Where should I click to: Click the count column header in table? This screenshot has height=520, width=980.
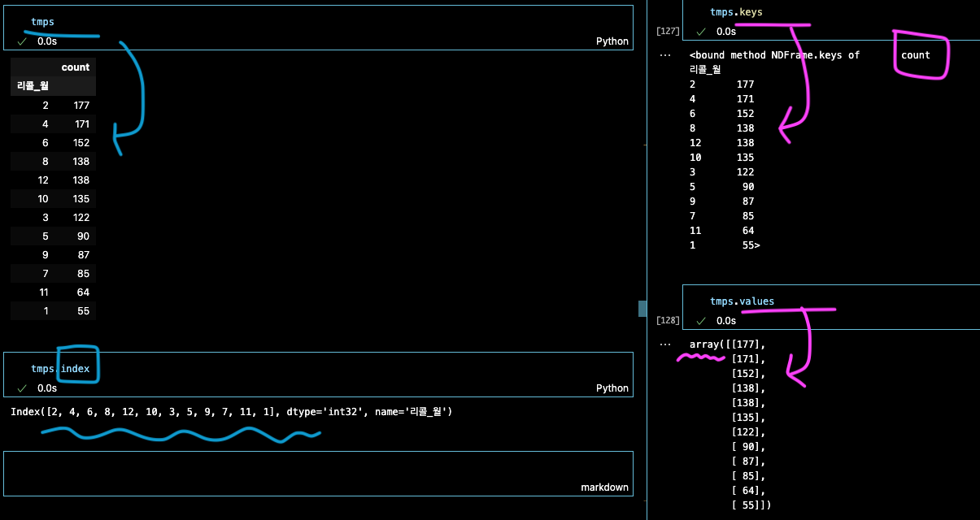tap(76, 67)
